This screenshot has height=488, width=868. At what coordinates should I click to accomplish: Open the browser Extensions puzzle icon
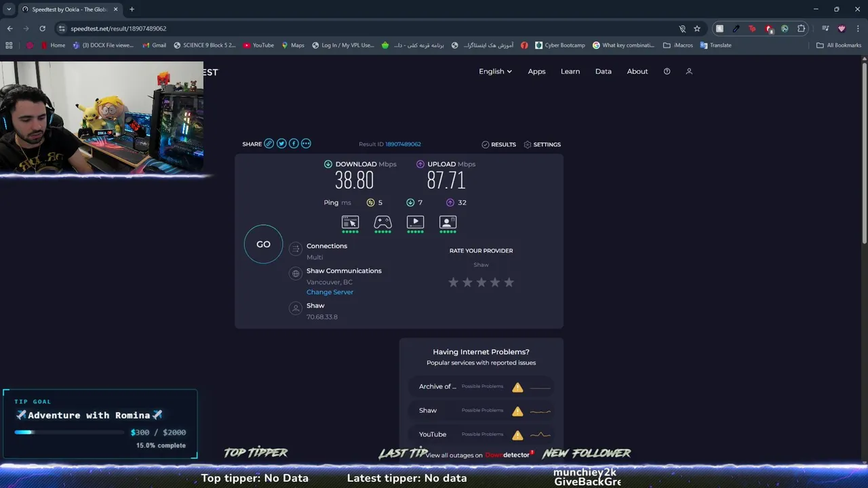coord(801,28)
